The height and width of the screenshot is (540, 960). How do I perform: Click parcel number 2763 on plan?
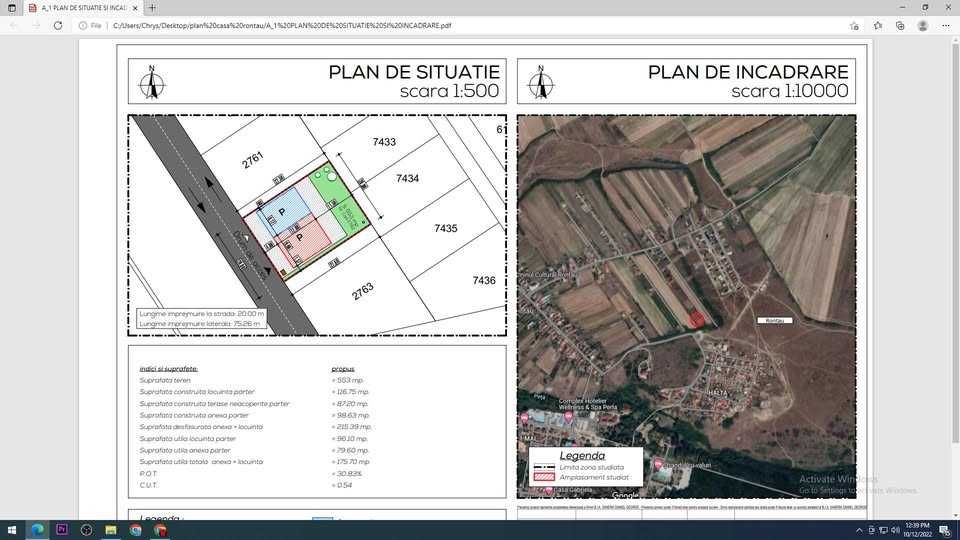point(362,291)
